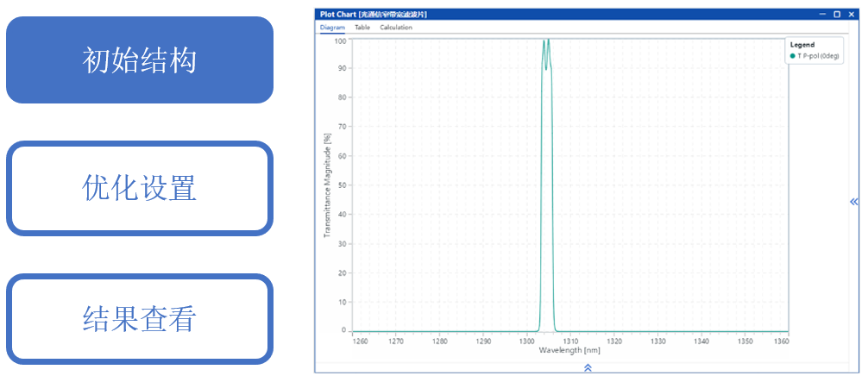The width and height of the screenshot is (868, 382).
Task: Click the Plot Chart title bar
Action: [x=518, y=15]
